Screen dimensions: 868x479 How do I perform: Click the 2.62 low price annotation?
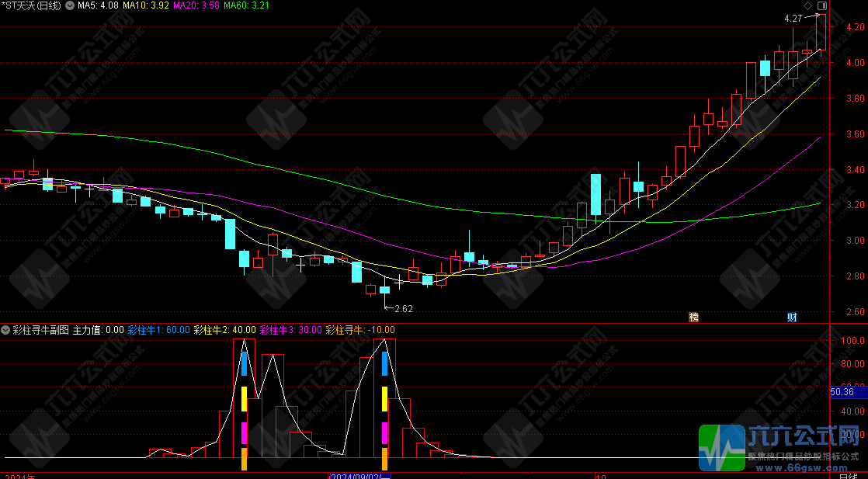click(x=403, y=309)
